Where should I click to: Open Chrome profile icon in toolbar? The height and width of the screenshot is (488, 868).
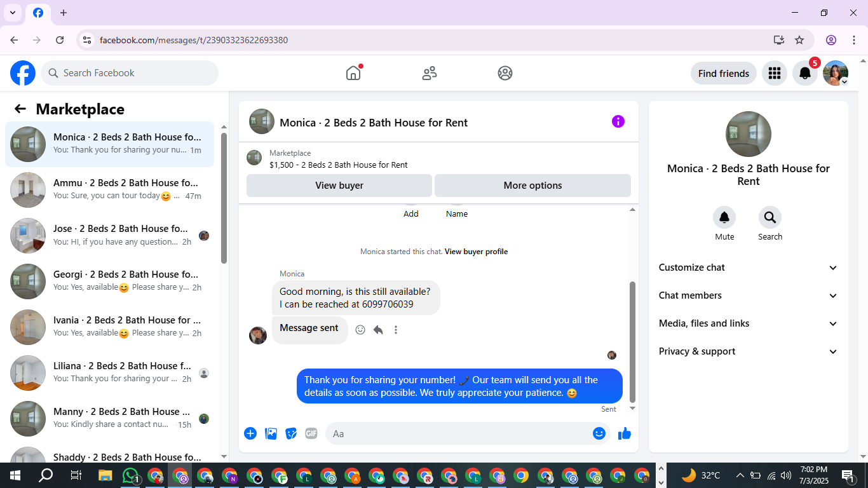tap(831, 40)
